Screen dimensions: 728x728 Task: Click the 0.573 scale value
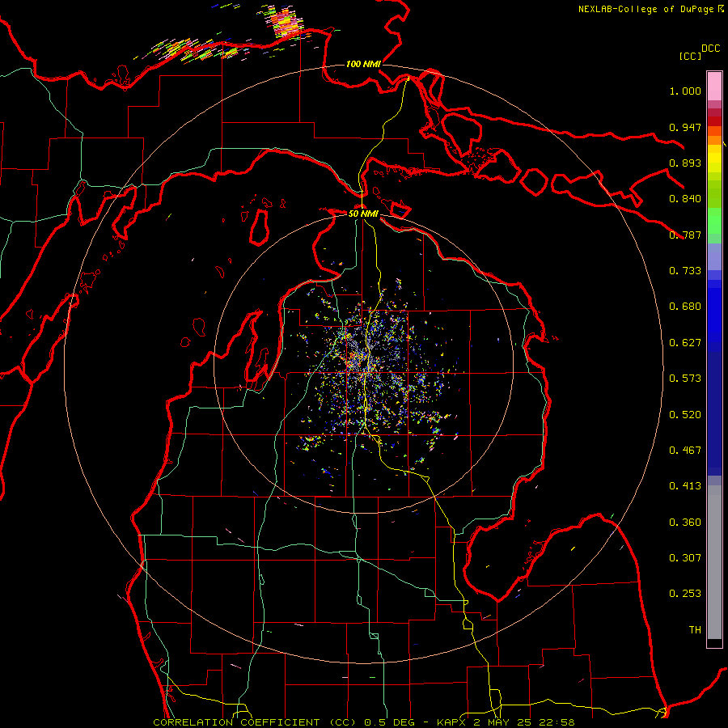pyautogui.click(x=685, y=379)
